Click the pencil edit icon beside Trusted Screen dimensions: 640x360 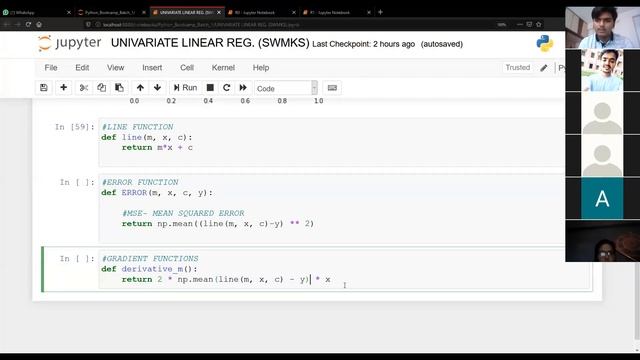coord(544,68)
